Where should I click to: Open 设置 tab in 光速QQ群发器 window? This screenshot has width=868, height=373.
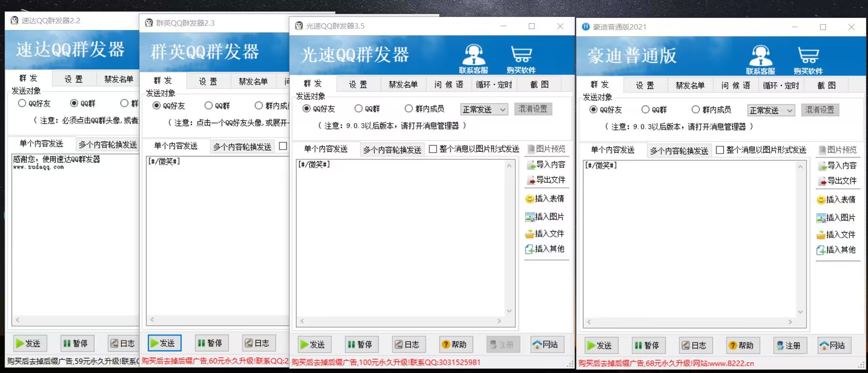359,84
